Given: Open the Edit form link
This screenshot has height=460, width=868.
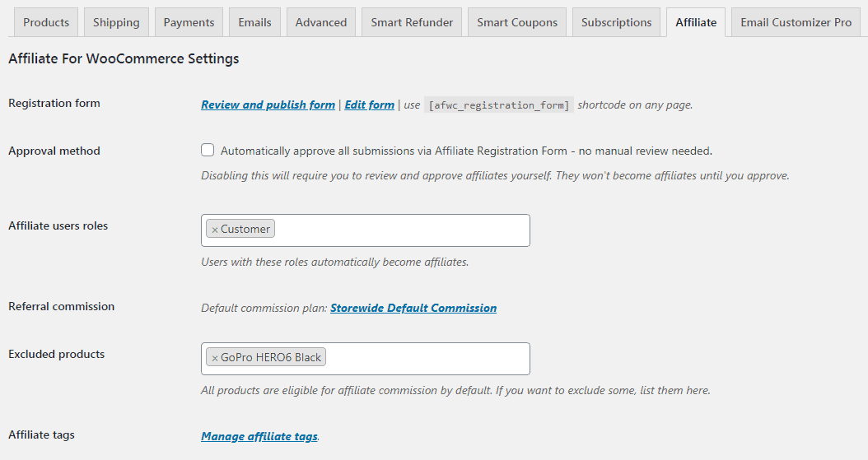Looking at the screenshot, I should [369, 105].
